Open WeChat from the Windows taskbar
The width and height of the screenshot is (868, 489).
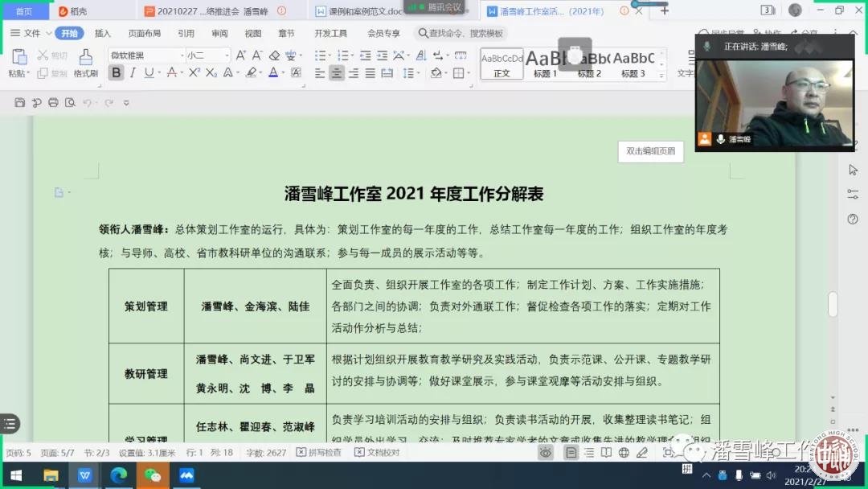(152, 475)
